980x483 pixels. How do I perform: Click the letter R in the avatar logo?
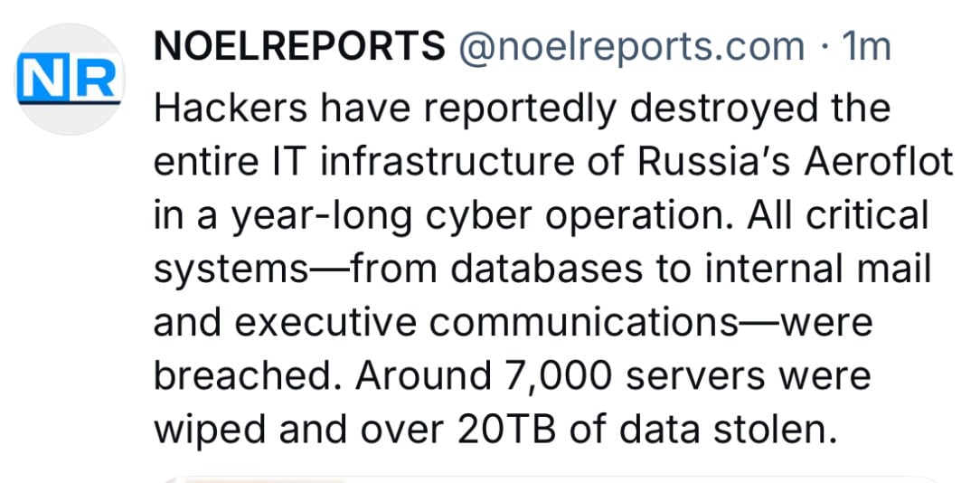94,78
